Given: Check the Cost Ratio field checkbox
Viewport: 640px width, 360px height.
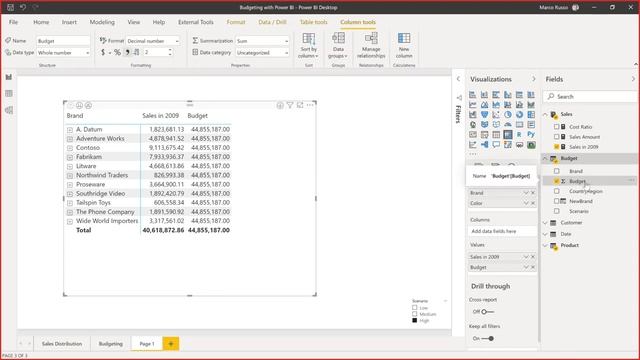Looking at the screenshot, I should point(557,127).
